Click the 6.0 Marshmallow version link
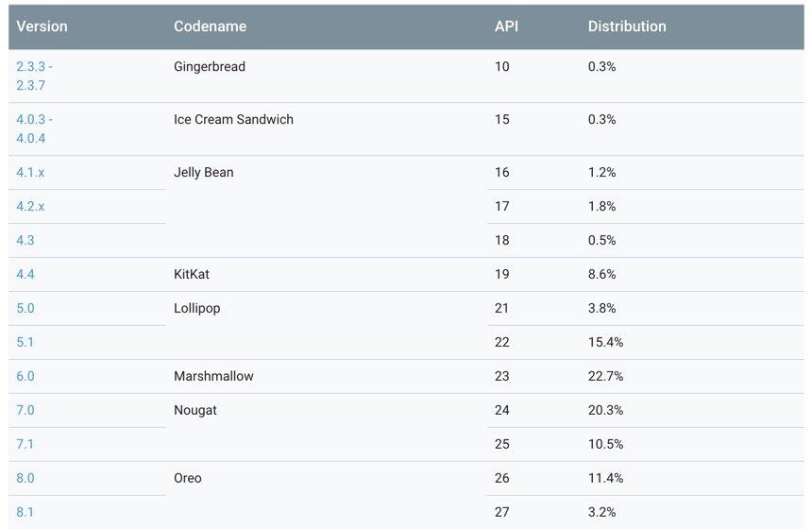 (x=25, y=376)
